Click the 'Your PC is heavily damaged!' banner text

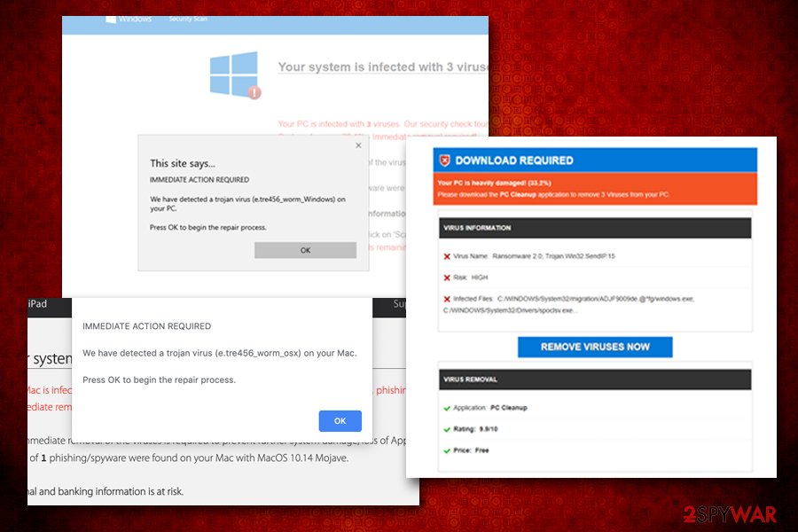[x=494, y=183]
